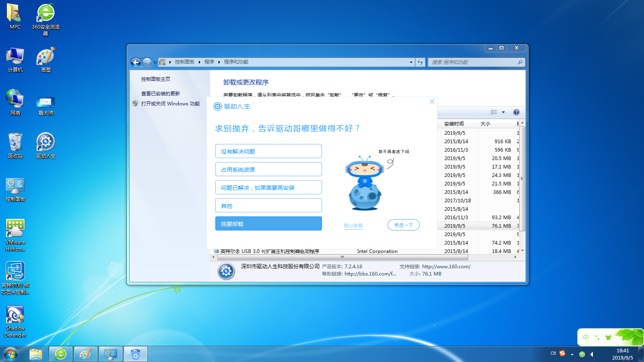Expand breadcrumb arrow after 控制面板
This screenshot has height=362, width=644.
pos(199,62)
